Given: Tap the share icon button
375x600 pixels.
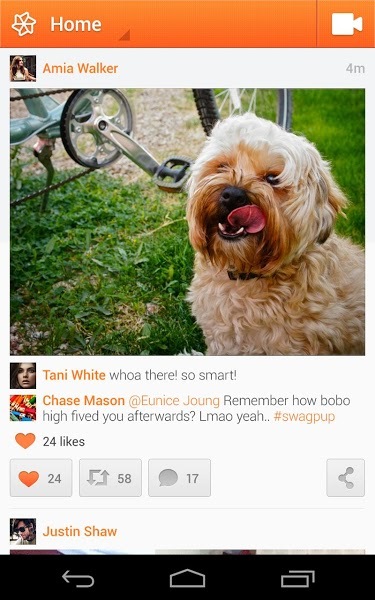Looking at the screenshot, I should [346, 478].
